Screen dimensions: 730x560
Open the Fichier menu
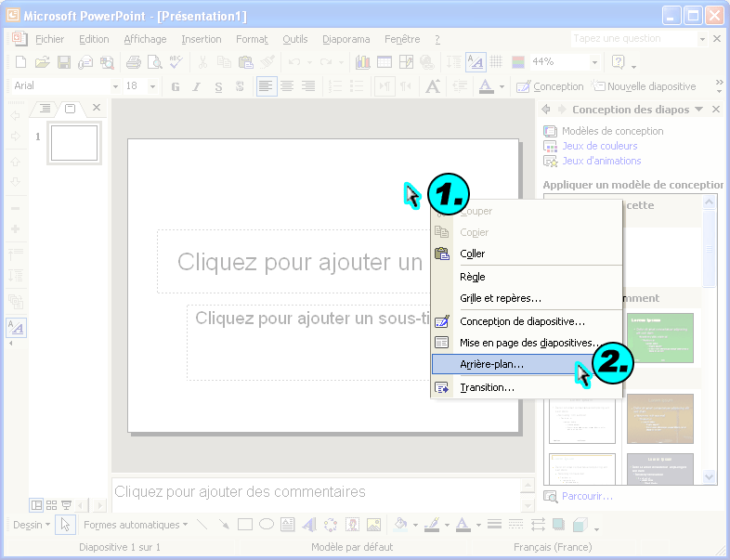(50, 40)
